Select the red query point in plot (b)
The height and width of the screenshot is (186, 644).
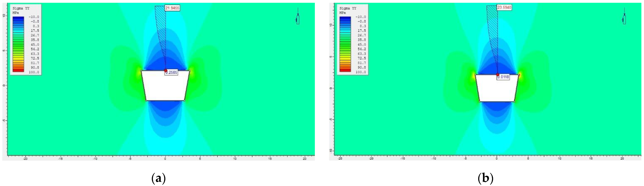coord(498,75)
